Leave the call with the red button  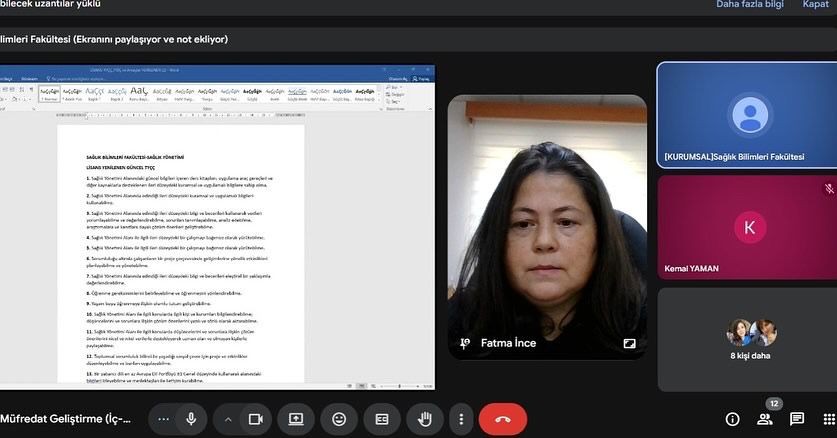[503, 419]
